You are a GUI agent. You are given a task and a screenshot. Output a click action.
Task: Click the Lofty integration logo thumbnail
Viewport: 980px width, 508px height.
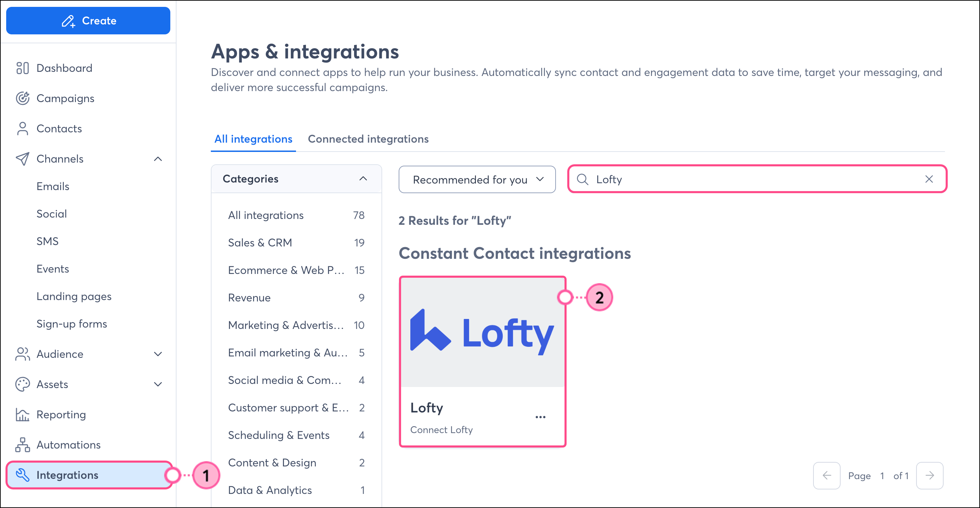point(482,333)
